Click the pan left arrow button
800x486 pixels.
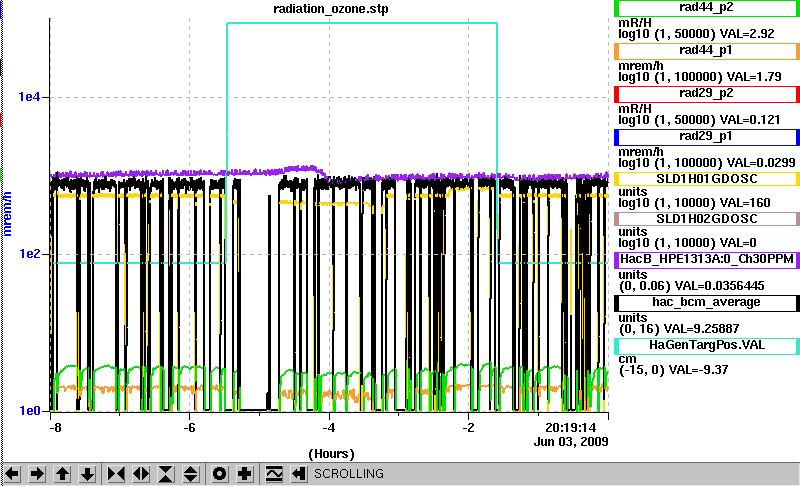click(x=12, y=474)
